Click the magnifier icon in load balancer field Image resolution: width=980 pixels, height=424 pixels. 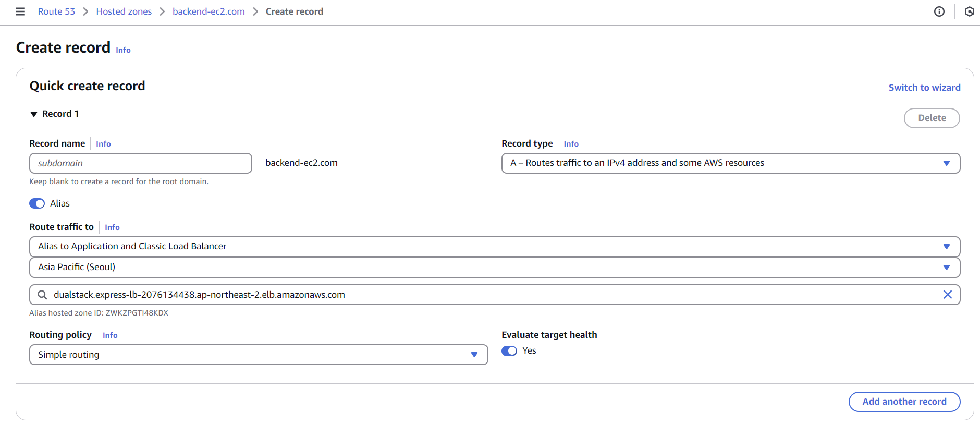(43, 295)
